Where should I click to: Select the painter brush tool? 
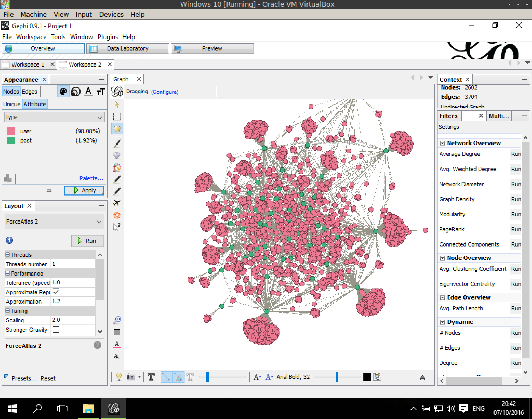point(117,143)
